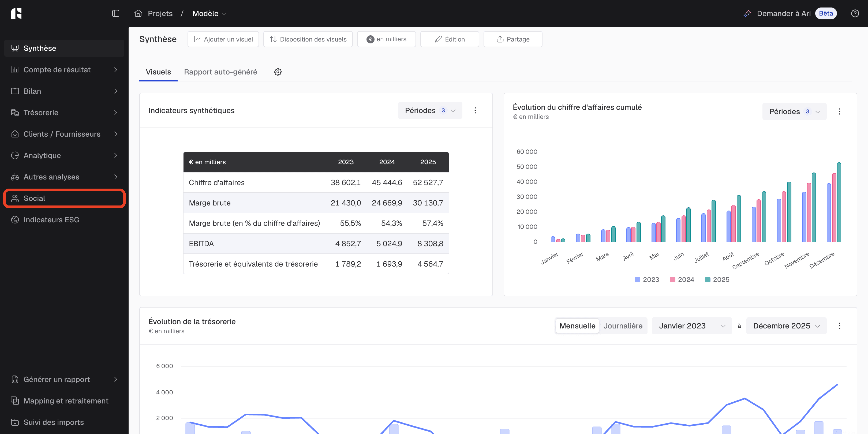Open the Synthèse sidebar item
This screenshot has width=868, height=434.
click(x=64, y=48)
